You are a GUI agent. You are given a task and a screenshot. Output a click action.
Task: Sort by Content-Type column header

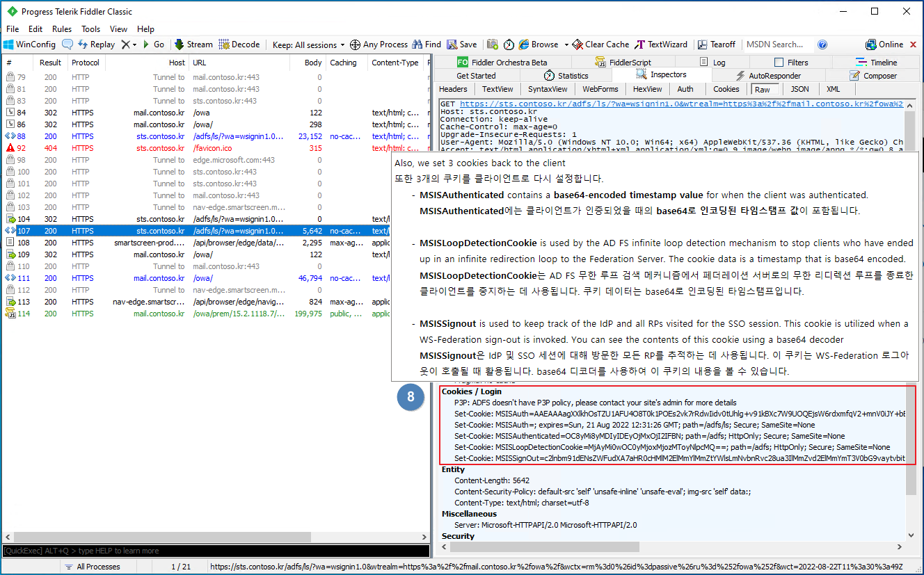pyautogui.click(x=395, y=63)
